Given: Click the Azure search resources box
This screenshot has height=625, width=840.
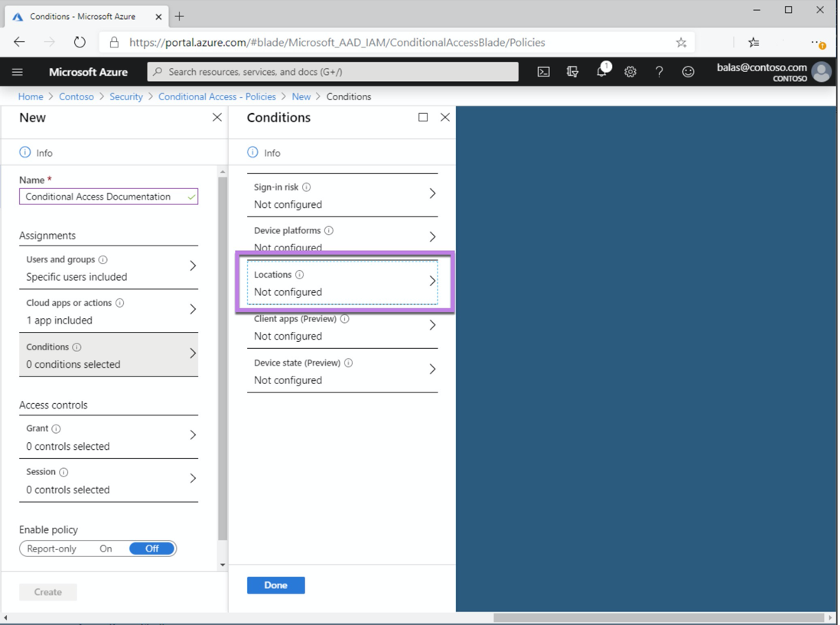Looking at the screenshot, I should 333,72.
